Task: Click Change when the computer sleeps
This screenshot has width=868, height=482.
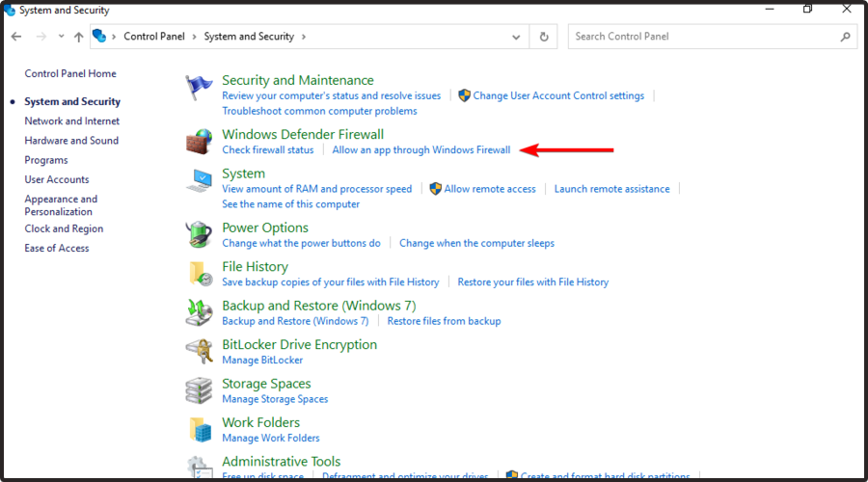Action: [x=476, y=243]
